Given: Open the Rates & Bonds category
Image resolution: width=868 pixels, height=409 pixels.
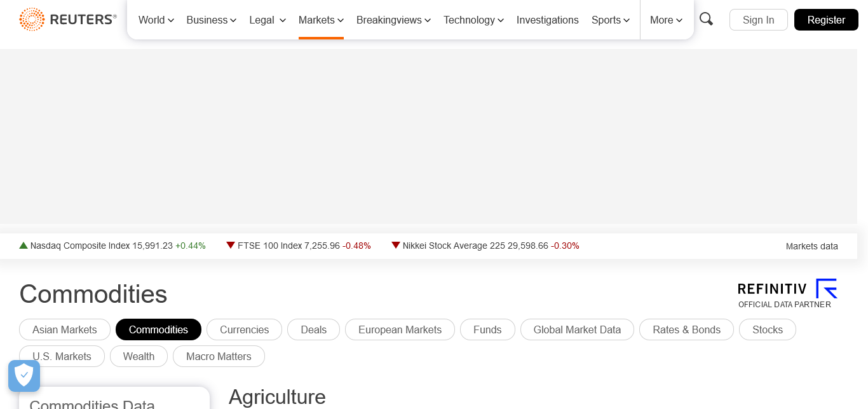Looking at the screenshot, I should click(x=686, y=329).
